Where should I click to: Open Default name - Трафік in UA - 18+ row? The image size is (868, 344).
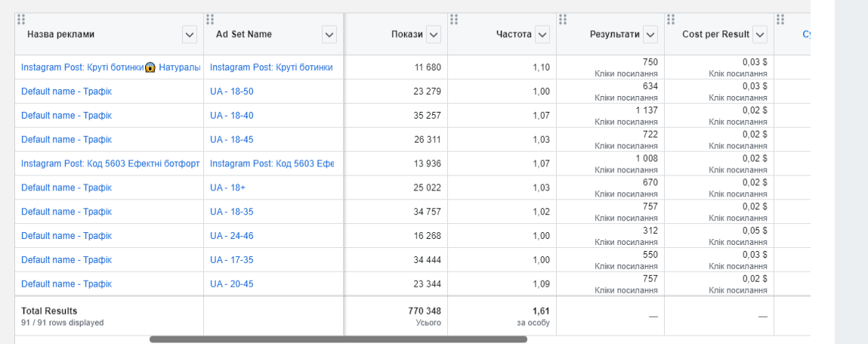click(x=66, y=187)
